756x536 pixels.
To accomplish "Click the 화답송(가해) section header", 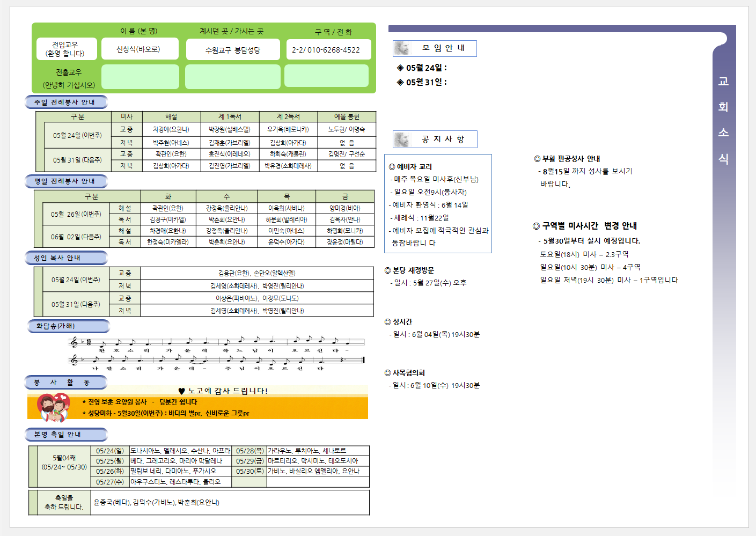I will [68, 326].
